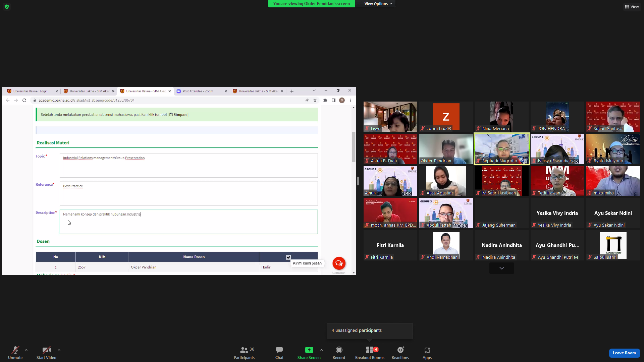The width and height of the screenshot is (644, 362).
Task: Click the page vertical scrollbar thumb
Action: click(x=354, y=147)
